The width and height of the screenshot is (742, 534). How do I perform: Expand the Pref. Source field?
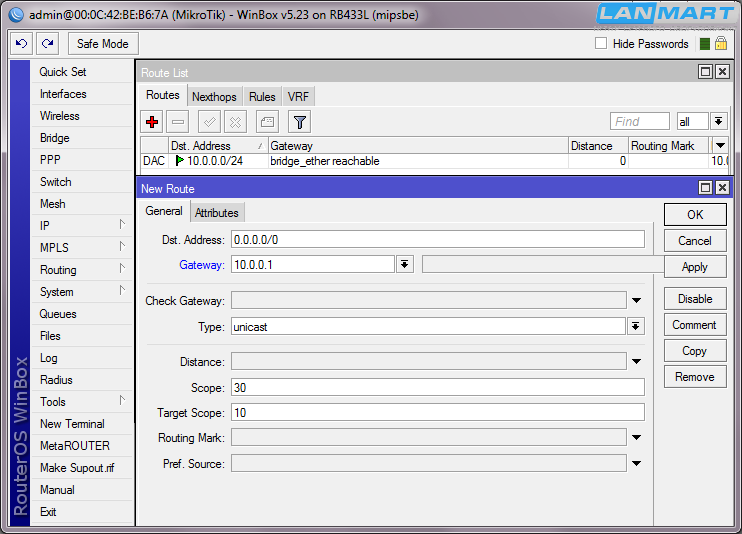[x=636, y=463]
